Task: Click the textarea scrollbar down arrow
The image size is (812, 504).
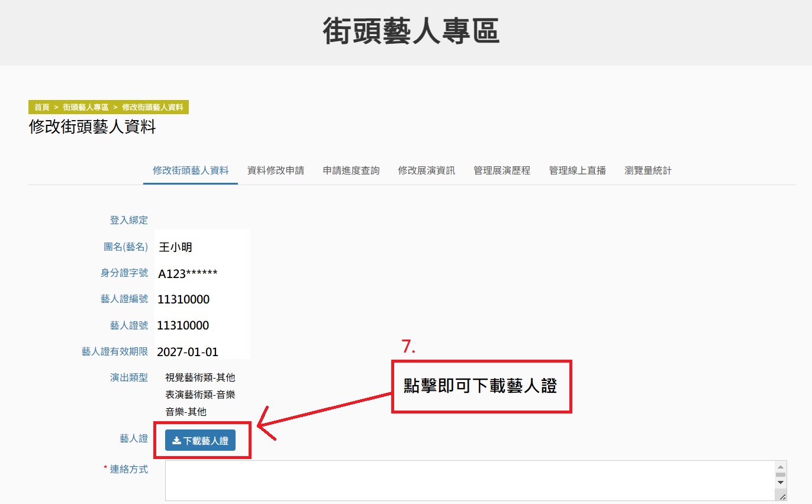Action: pos(781,483)
